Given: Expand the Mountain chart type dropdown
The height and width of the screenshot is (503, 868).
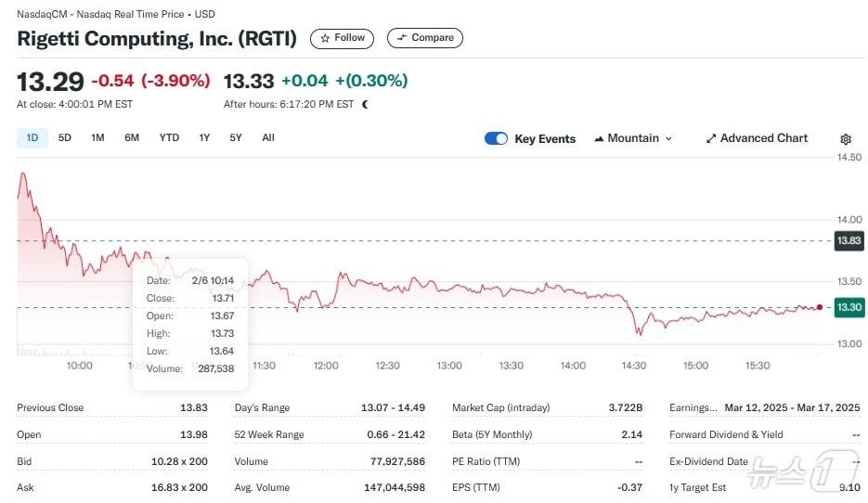Looking at the screenshot, I should click(x=632, y=138).
